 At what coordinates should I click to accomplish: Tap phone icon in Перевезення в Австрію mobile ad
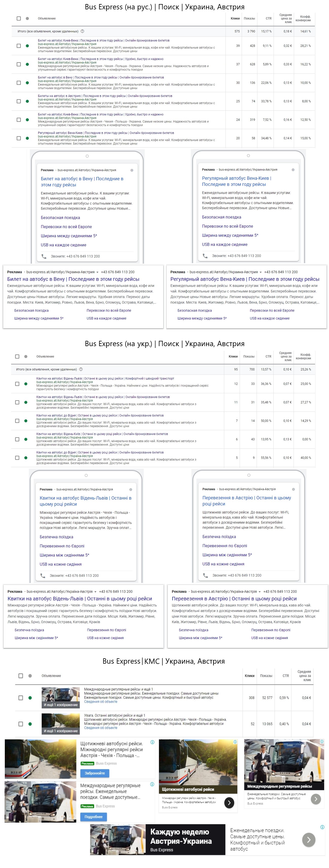tap(205, 576)
